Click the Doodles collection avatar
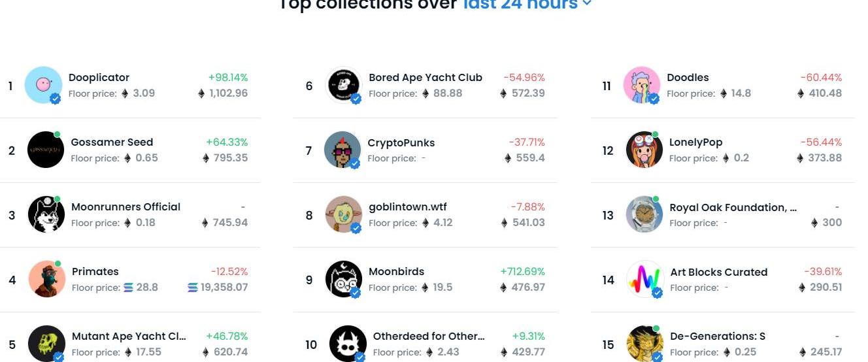 [641, 85]
